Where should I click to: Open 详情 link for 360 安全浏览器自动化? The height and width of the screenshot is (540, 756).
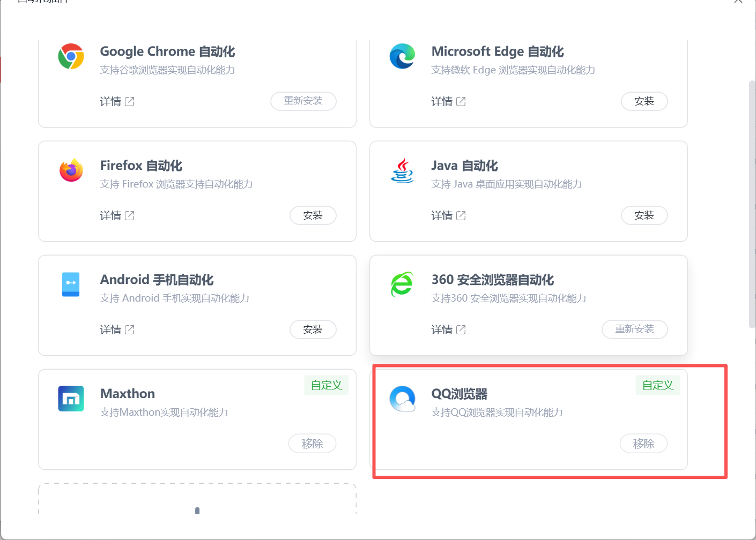pyautogui.click(x=442, y=329)
